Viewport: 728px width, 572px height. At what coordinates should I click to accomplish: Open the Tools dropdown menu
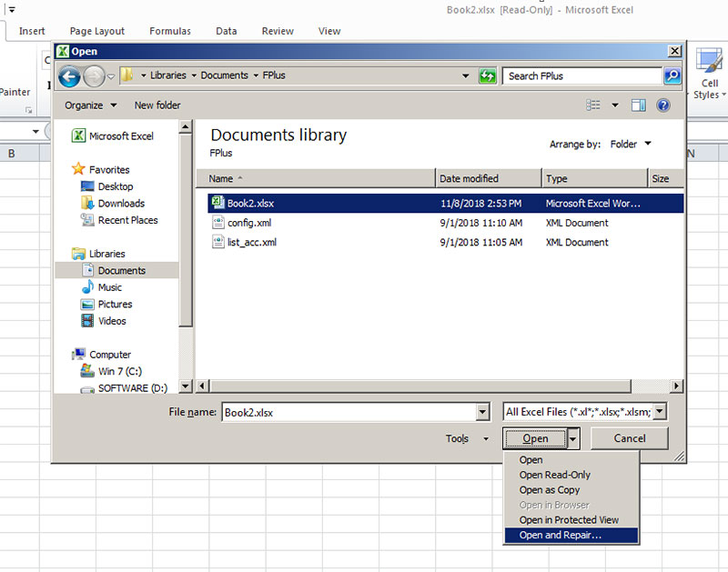click(467, 438)
